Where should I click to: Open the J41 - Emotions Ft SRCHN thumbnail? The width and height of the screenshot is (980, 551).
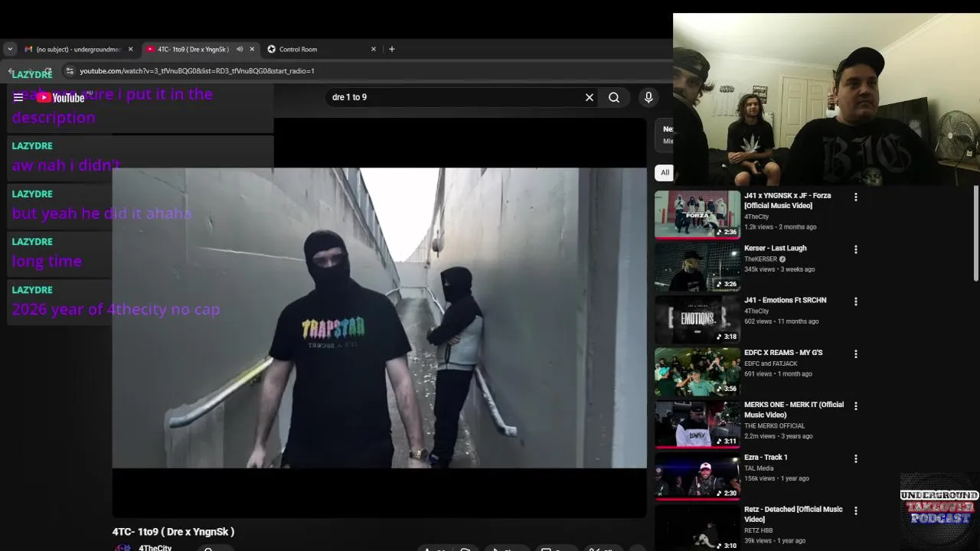point(697,319)
